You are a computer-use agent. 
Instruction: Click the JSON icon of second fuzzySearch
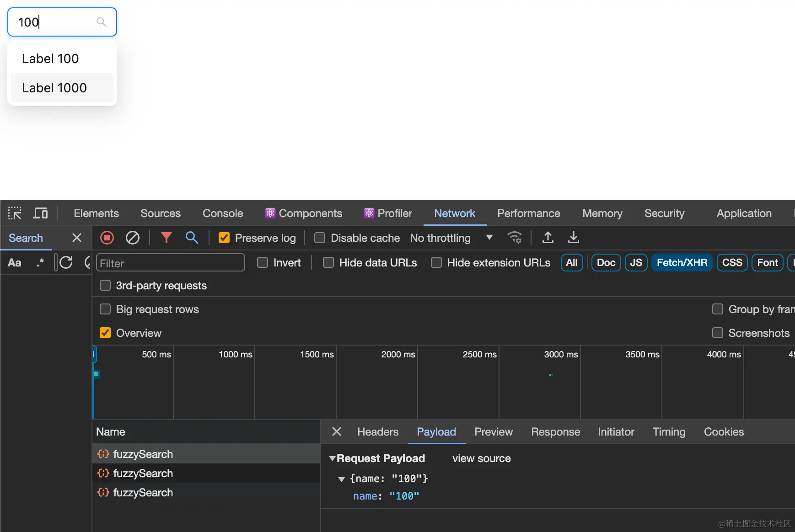point(103,473)
